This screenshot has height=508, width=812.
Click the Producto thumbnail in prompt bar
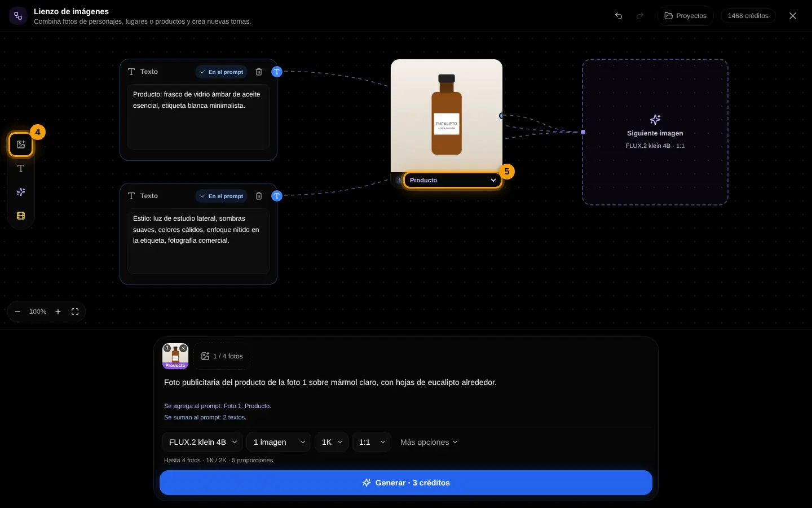(175, 356)
